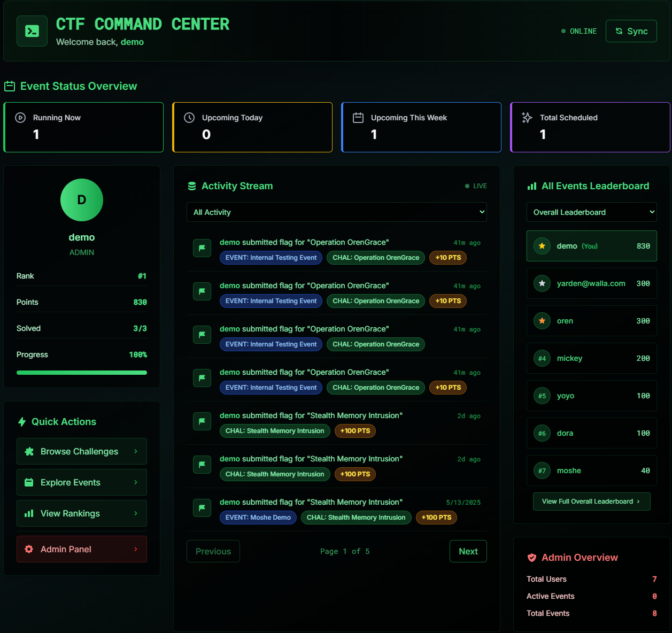Click the Running Now status card
This screenshot has height=633, width=672.
pyautogui.click(x=83, y=127)
